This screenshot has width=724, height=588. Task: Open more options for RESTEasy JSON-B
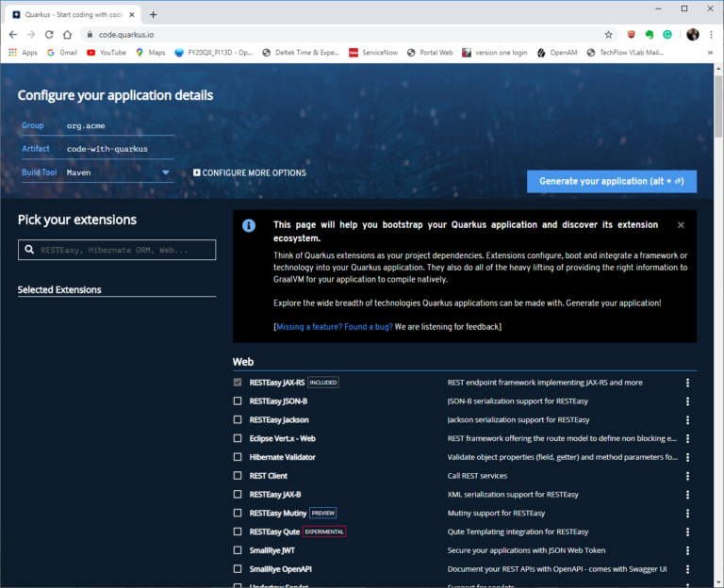(687, 401)
